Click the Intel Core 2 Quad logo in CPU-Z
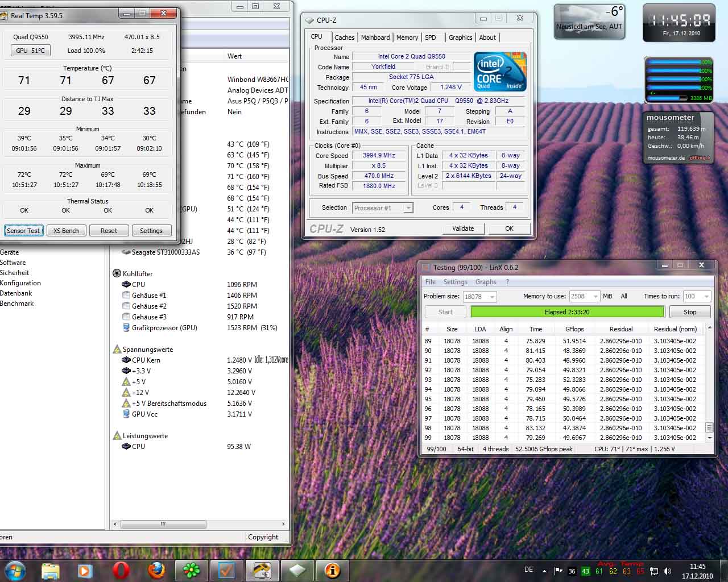 point(500,72)
